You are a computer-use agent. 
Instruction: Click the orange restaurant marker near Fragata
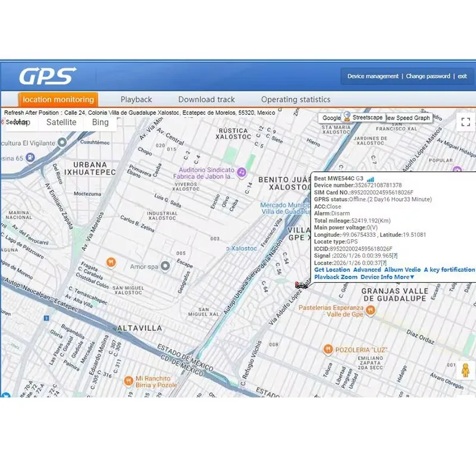[111, 262]
